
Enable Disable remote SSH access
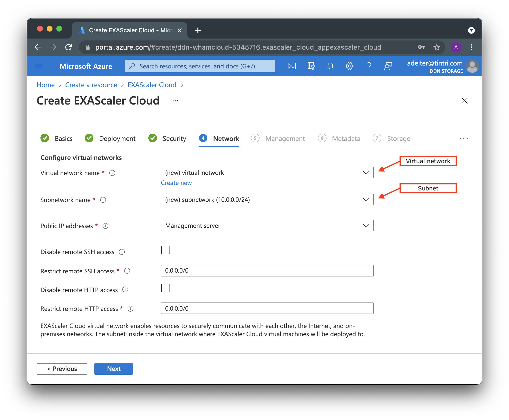coord(165,250)
